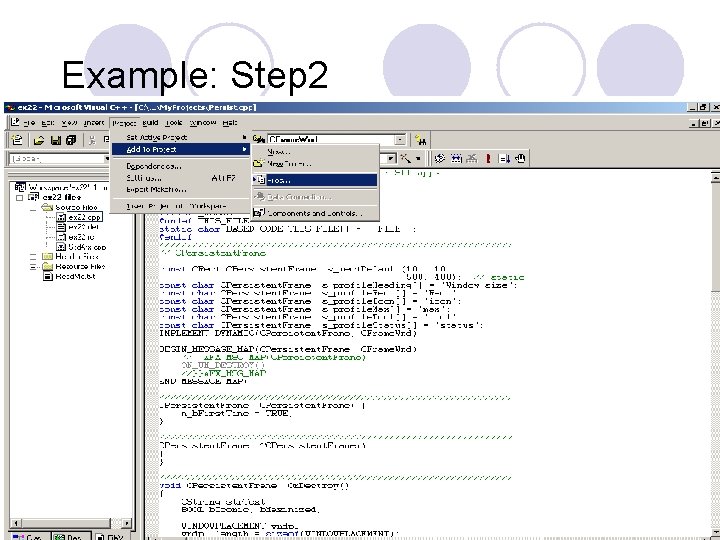Screen dimensions: 720x540
Task: Click the 'BEGIN_MESSAGE_MAP(CPersistentFrame, CFrameWnd)' code line
Action: [x=288, y=349]
